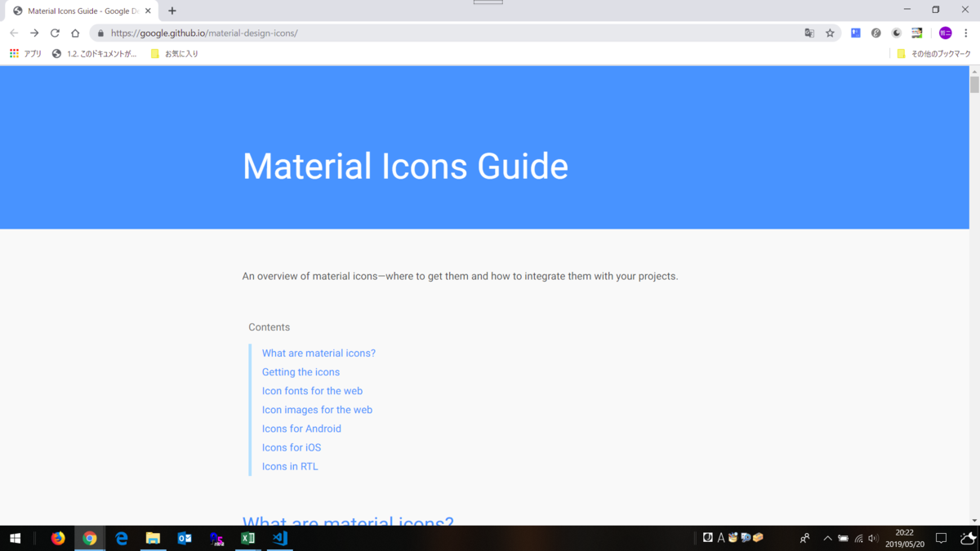
Task: Follow the 'What are material icons?' contents link
Action: tap(318, 353)
